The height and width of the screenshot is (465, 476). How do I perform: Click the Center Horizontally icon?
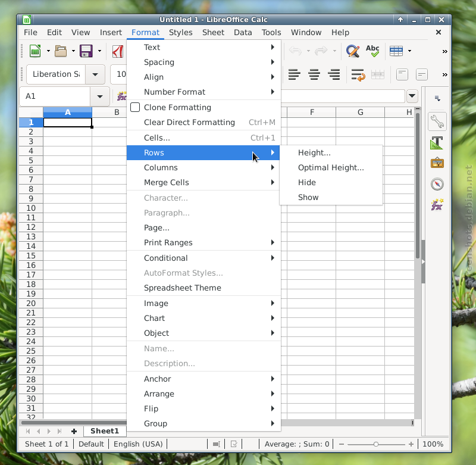pyautogui.click(x=314, y=74)
